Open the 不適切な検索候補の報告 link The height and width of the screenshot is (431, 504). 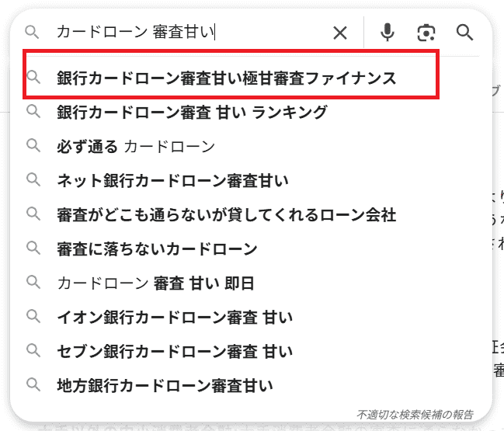(414, 414)
